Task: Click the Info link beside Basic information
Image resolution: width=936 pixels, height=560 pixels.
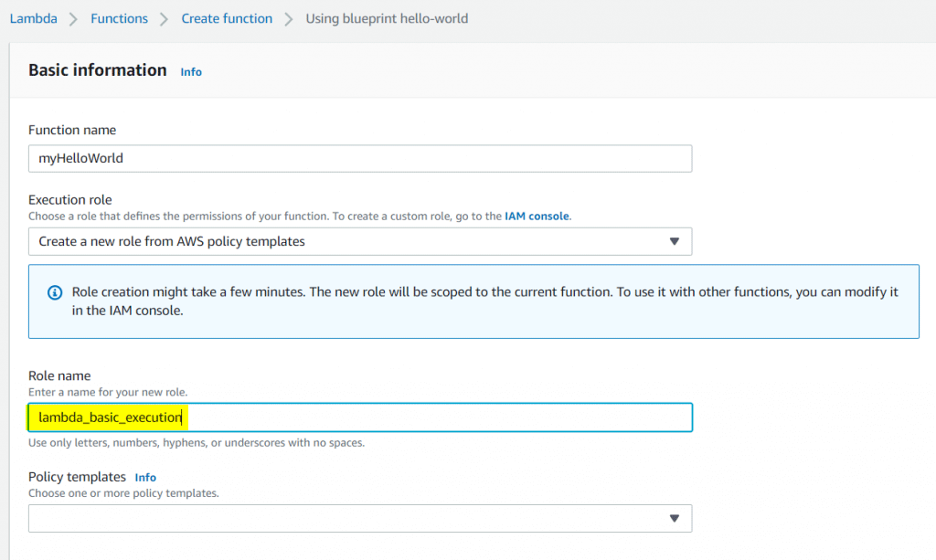Action: pyautogui.click(x=191, y=71)
